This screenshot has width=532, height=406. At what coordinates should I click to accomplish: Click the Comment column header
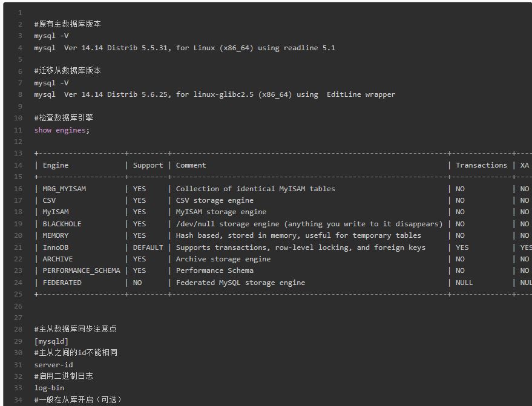click(191, 165)
